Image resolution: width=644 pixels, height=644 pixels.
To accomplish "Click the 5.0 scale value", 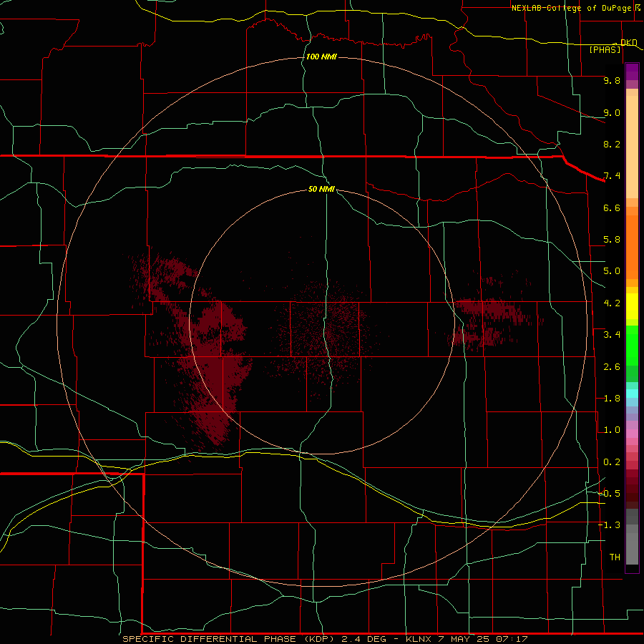I will (612, 271).
